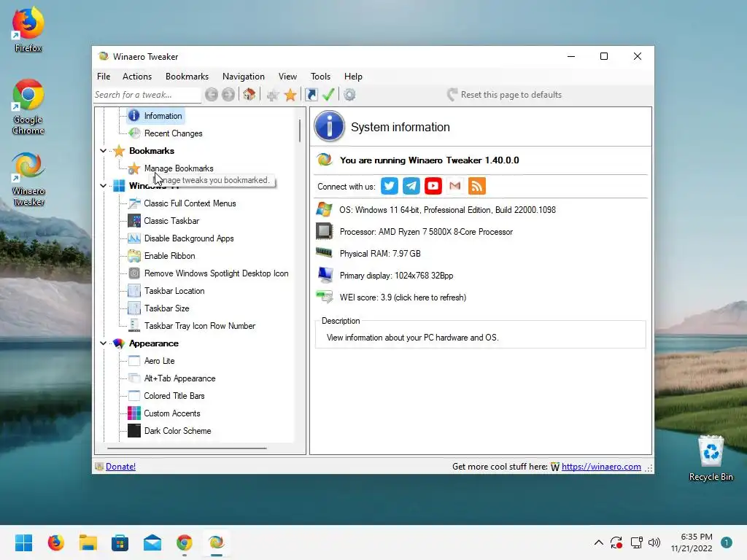Click the taskbar clock showing 6:35 PM
Image resolution: width=747 pixels, height=560 pixels.
click(692, 542)
